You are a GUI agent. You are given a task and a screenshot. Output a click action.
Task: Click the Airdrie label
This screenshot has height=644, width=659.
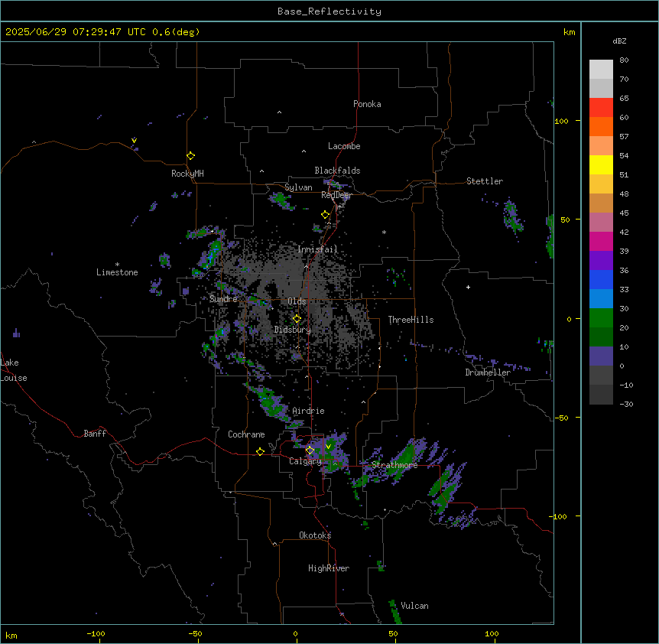pos(309,411)
